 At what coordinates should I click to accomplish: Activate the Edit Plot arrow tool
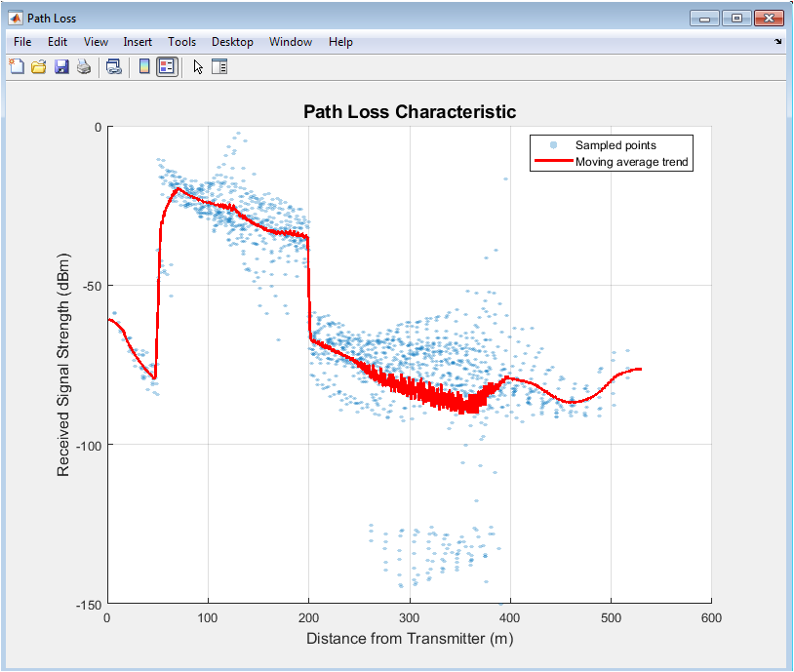(198, 67)
